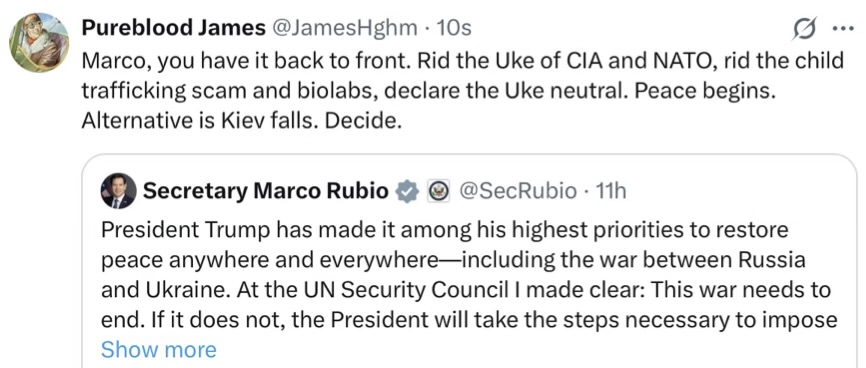Click the line beginning 'Marco, you have it back'

coord(463,60)
